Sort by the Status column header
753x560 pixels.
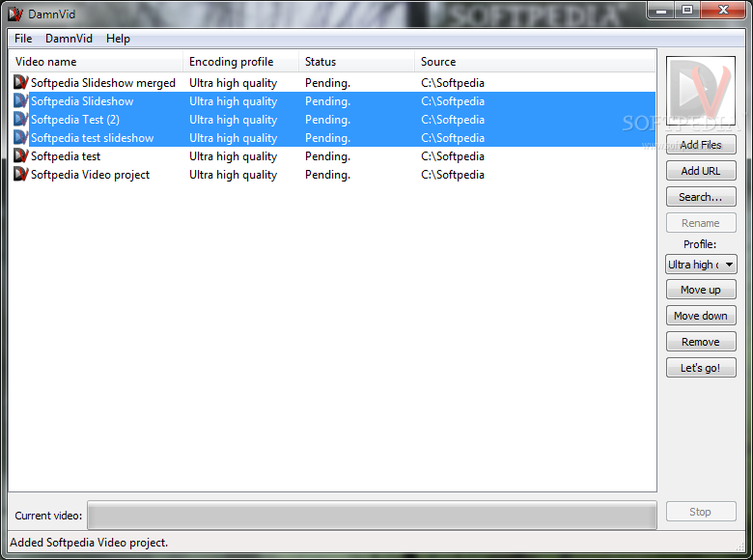coord(356,62)
